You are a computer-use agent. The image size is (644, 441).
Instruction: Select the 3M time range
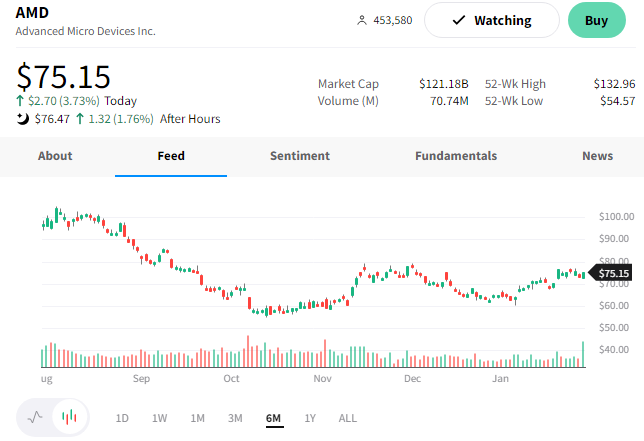235,418
